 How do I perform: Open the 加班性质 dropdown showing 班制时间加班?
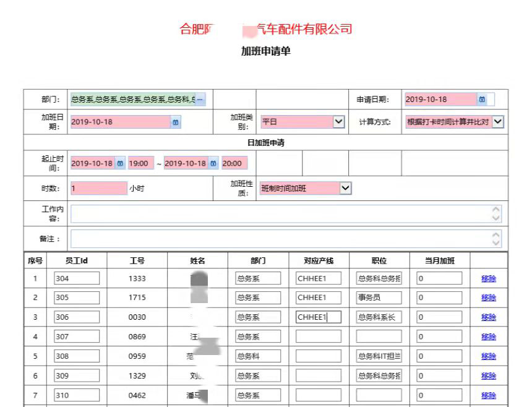[345, 187]
